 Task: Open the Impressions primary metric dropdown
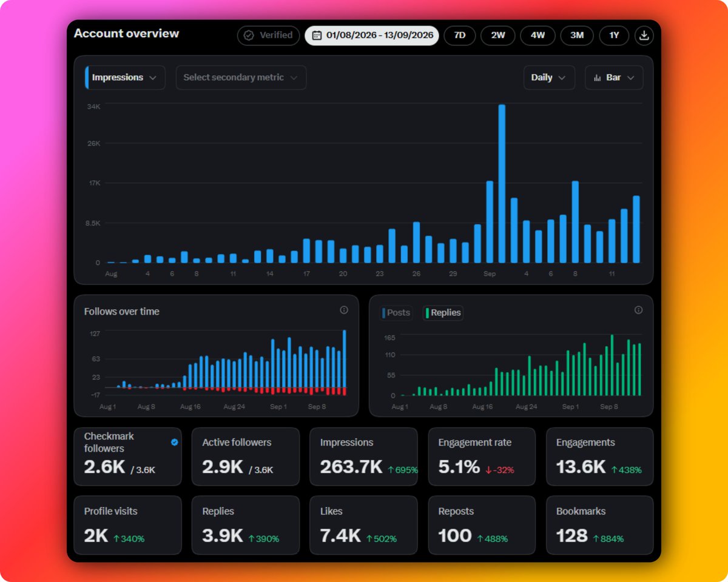pos(125,78)
